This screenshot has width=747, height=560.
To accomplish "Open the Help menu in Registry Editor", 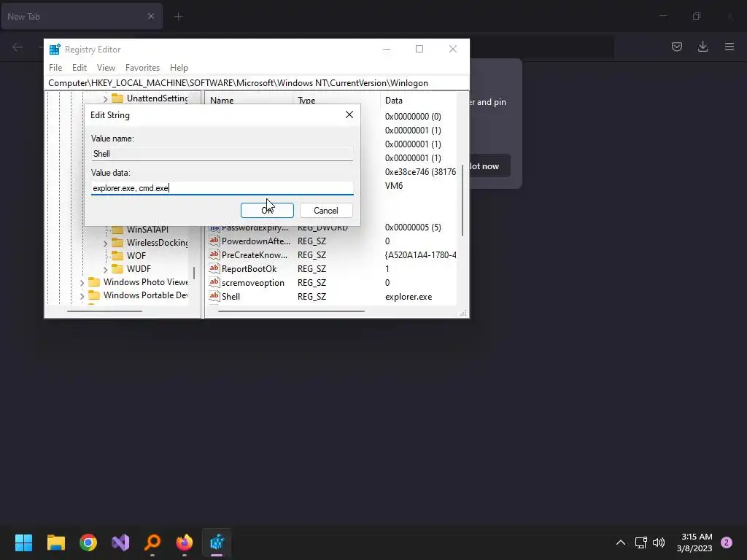I will [179, 68].
